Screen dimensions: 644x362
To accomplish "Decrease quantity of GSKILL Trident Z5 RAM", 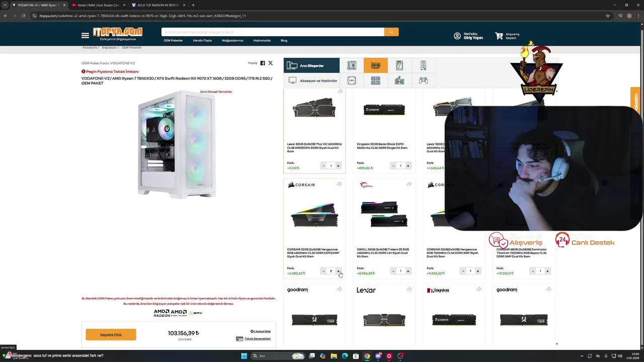I will click(393, 271).
